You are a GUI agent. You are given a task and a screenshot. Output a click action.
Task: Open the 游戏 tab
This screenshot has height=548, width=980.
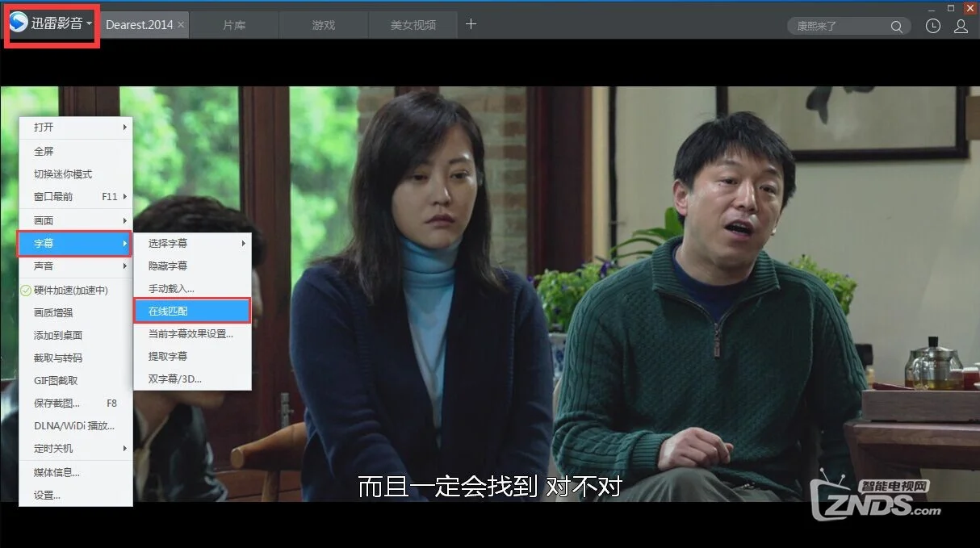click(324, 25)
